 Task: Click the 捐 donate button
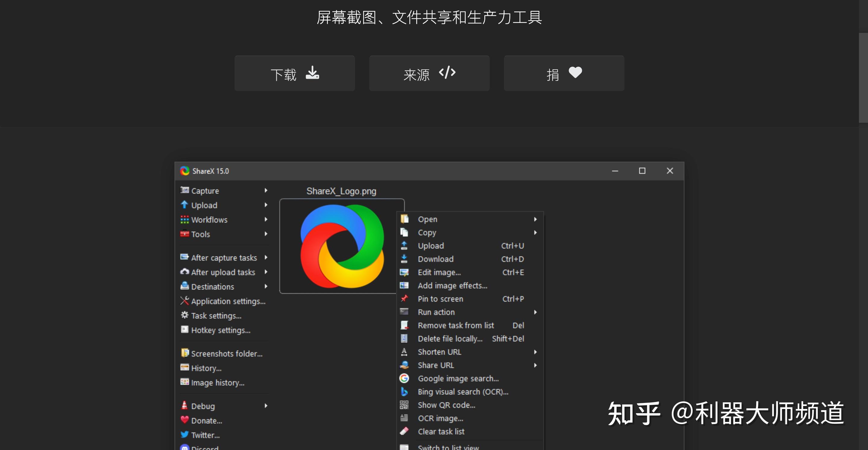pos(564,74)
